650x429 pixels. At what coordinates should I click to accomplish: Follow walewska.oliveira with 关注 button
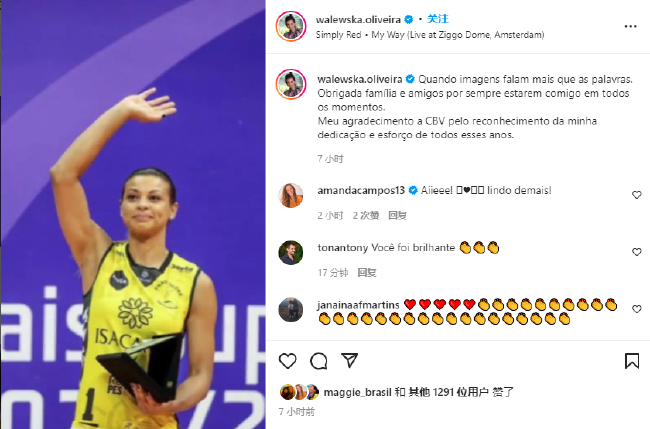(x=438, y=19)
